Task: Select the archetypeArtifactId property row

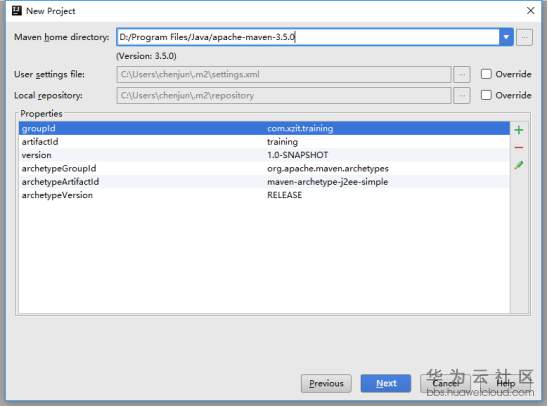Action: 264,182
